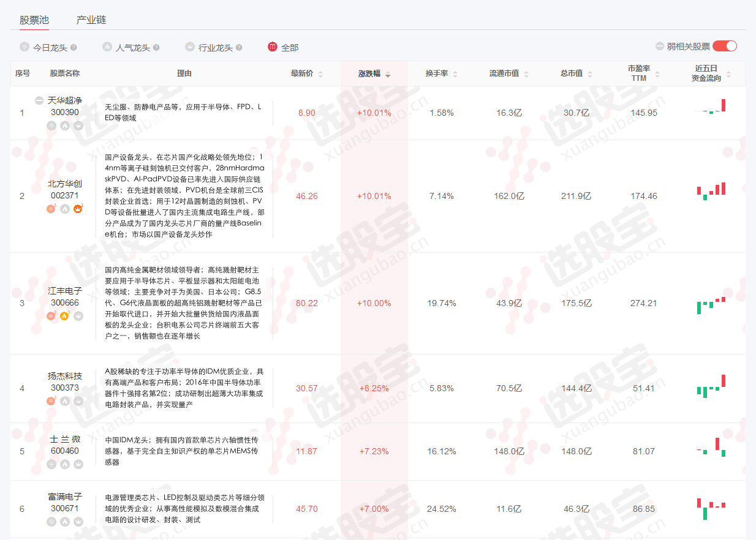Open stock 北方华创 002371
The height and width of the screenshot is (540, 756).
[x=65, y=189]
